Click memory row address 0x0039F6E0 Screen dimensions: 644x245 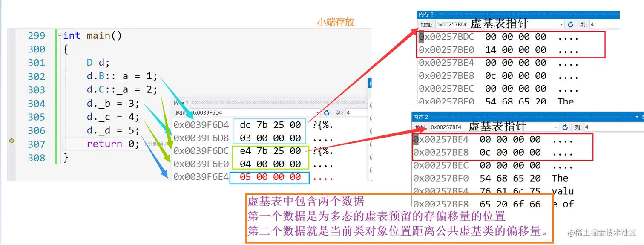point(201,164)
